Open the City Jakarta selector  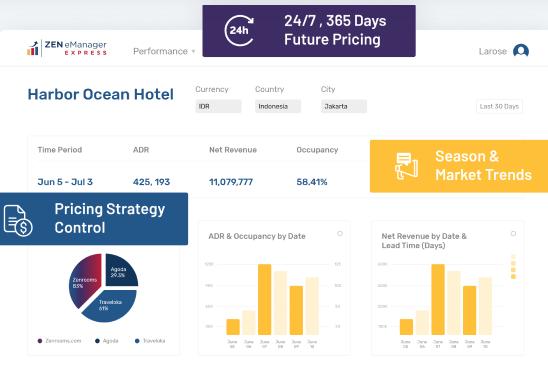344,106
